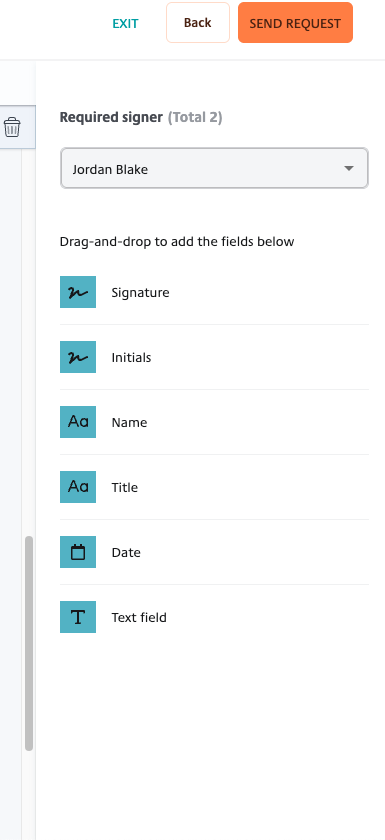Click the Initials field icon
The image size is (385, 840).
pos(78,357)
